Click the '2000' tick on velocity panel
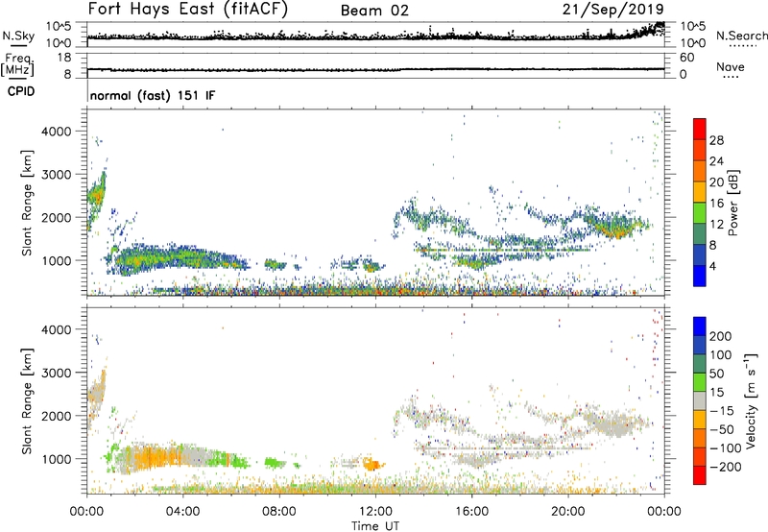The height and width of the screenshot is (532, 768). pos(57,416)
